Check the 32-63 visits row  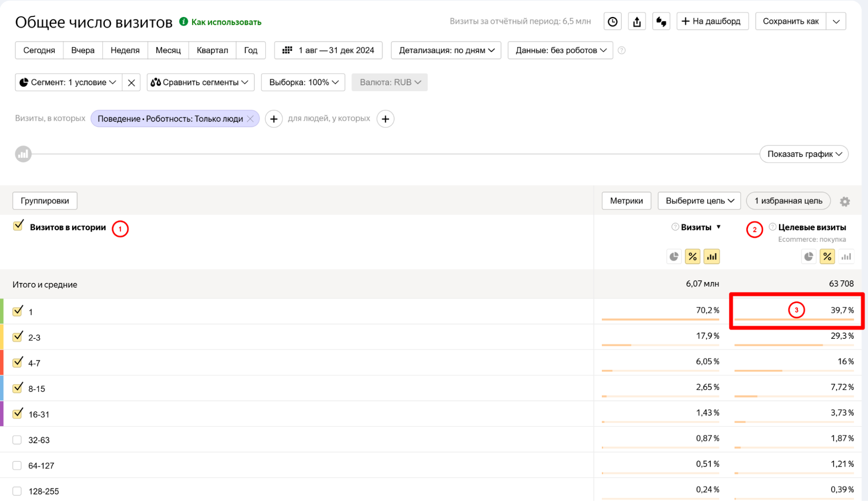(17, 440)
